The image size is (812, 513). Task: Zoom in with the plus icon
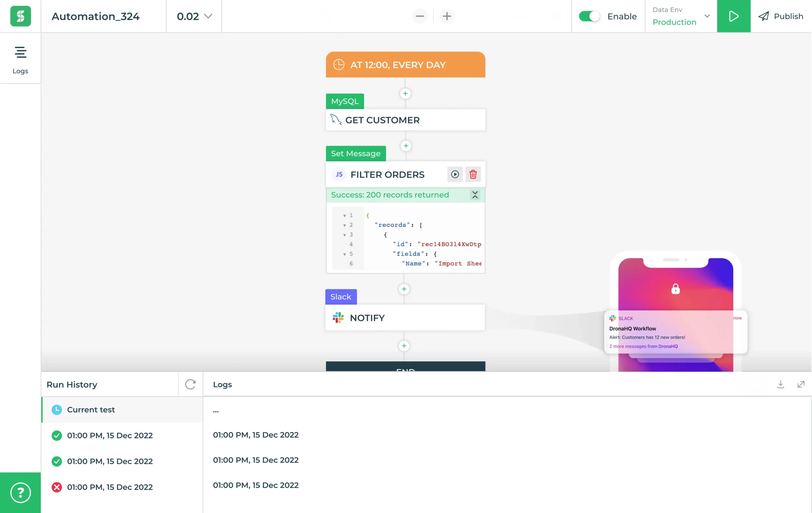tap(447, 16)
